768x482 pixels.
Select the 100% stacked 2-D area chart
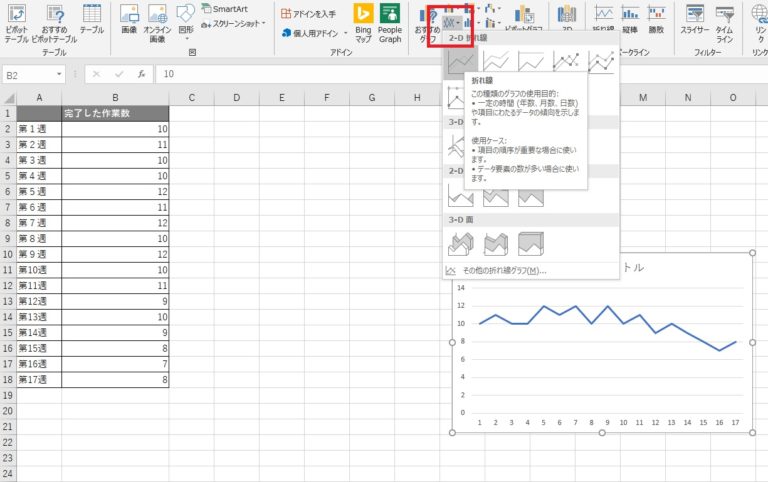tap(531, 197)
